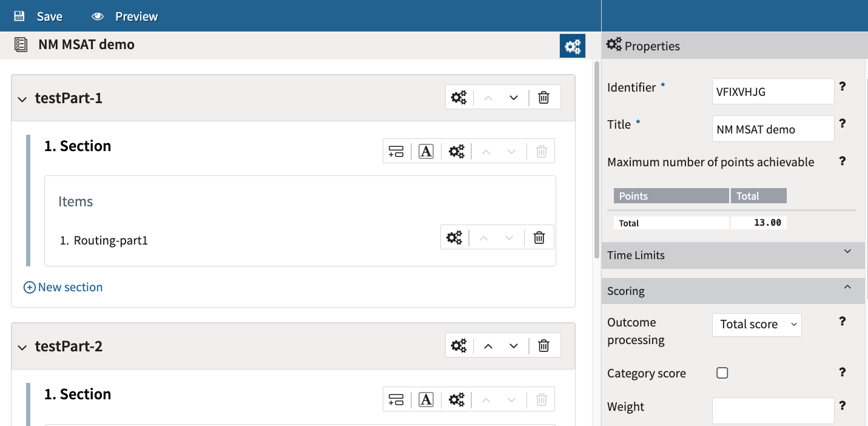
Task: Delete testPart-1 with trash icon
Action: tap(544, 98)
